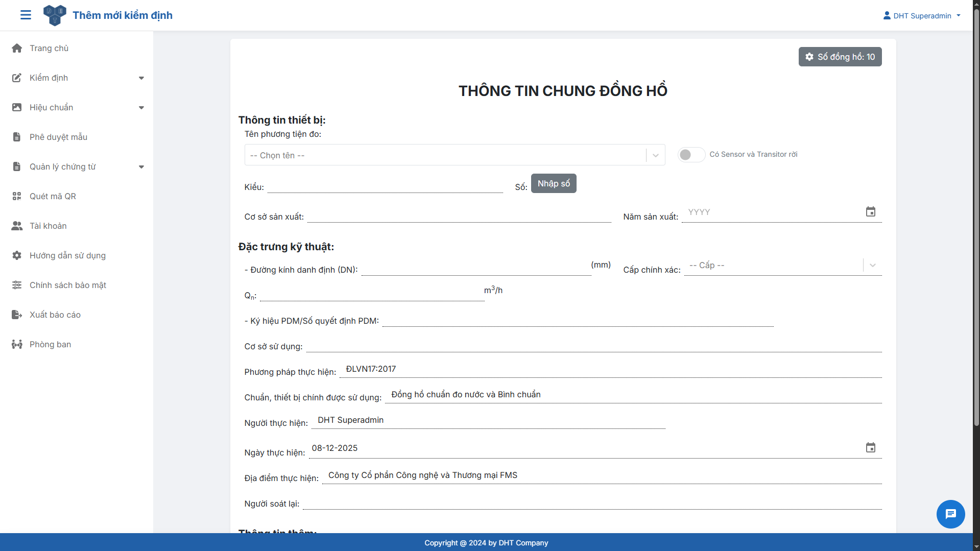Click the DHT logo icon in header
The height and width of the screenshot is (551, 980).
pyautogui.click(x=55, y=15)
